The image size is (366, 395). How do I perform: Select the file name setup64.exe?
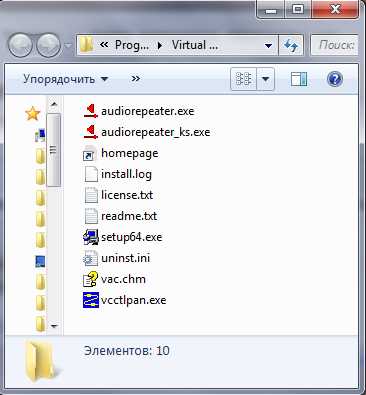pos(132,237)
